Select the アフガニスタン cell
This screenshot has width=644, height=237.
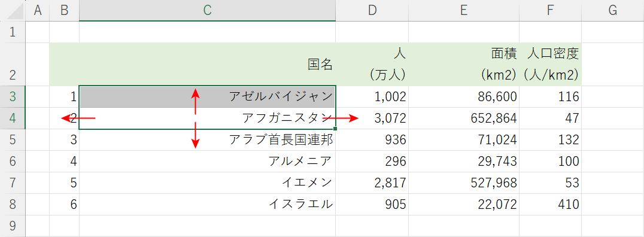(208, 118)
